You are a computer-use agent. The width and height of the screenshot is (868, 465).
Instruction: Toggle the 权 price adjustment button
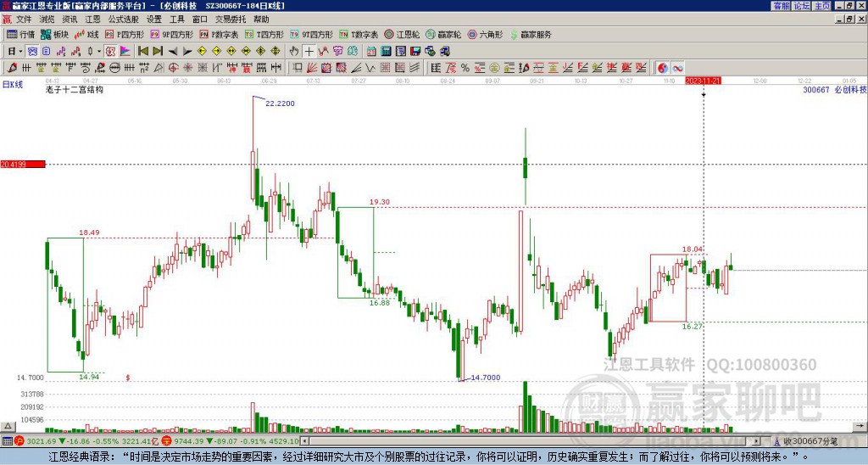point(111,51)
